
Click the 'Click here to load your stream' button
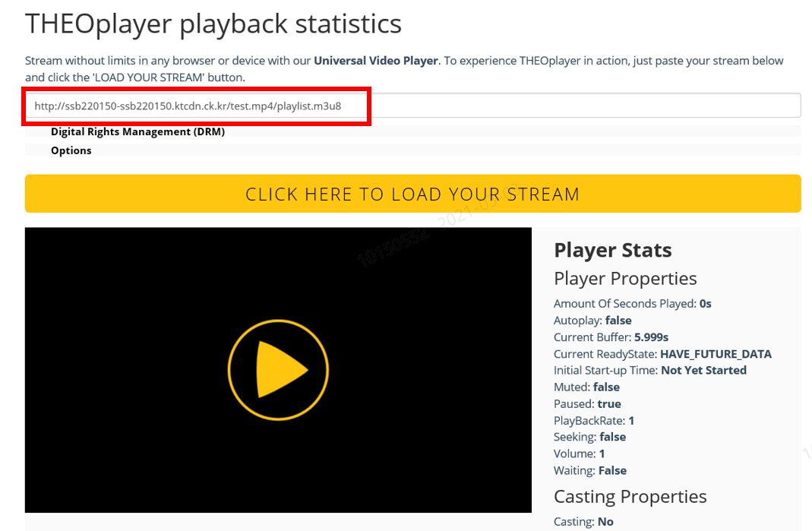[x=412, y=194]
